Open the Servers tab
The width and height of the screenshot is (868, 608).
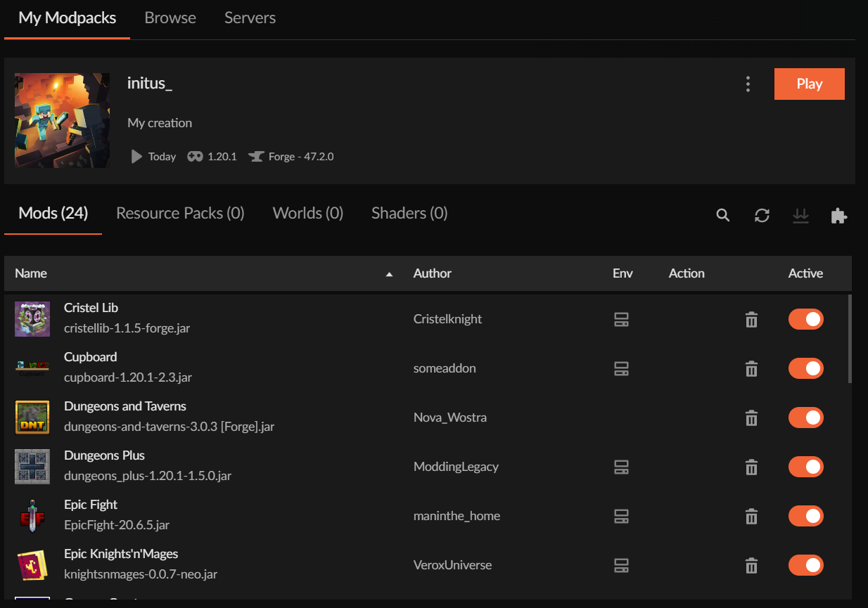250,18
